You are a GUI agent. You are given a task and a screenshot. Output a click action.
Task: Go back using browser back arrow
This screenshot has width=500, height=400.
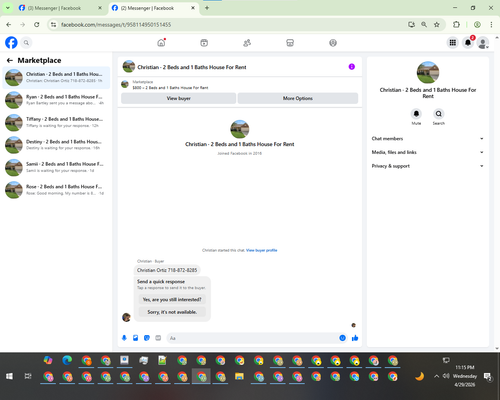9,25
